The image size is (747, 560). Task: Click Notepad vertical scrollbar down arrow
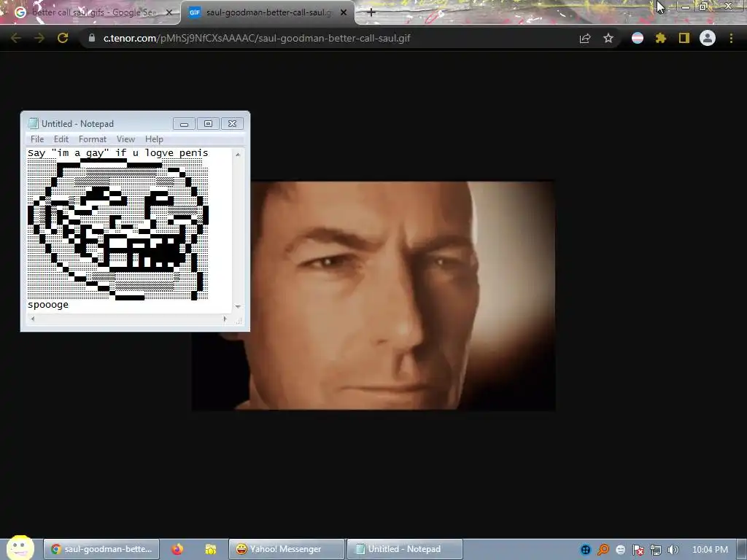point(238,307)
